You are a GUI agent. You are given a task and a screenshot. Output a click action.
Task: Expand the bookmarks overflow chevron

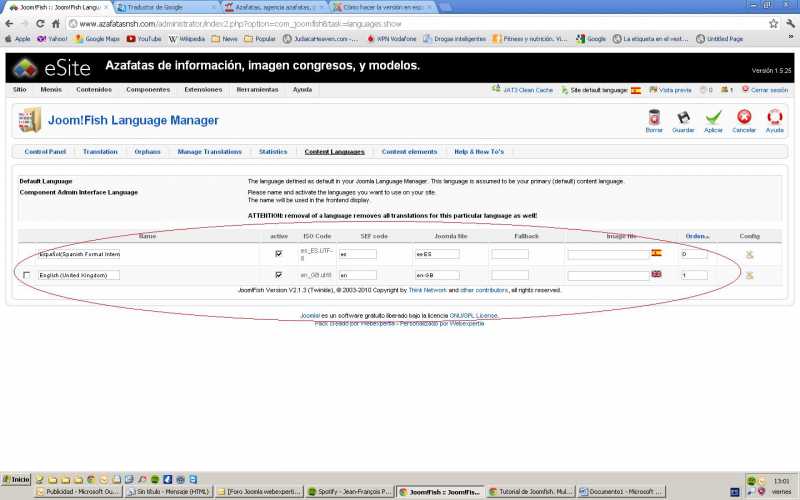tap(791, 37)
